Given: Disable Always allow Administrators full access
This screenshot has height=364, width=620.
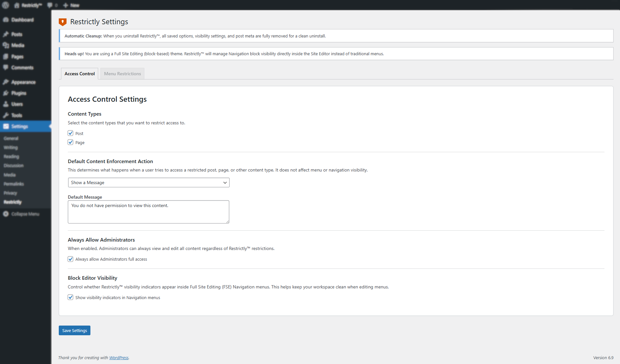Looking at the screenshot, I should click(x=70, y=259).
